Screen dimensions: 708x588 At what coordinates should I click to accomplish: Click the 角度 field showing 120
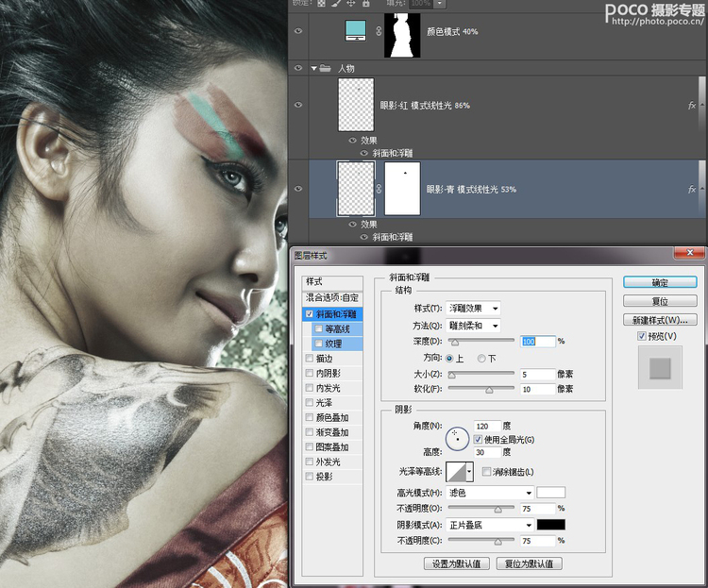488,426
